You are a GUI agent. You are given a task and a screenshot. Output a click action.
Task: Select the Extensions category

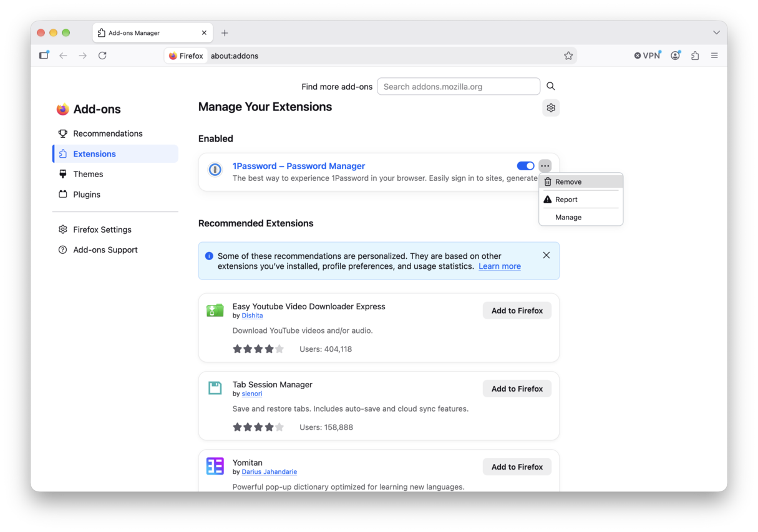coord(115,154)
